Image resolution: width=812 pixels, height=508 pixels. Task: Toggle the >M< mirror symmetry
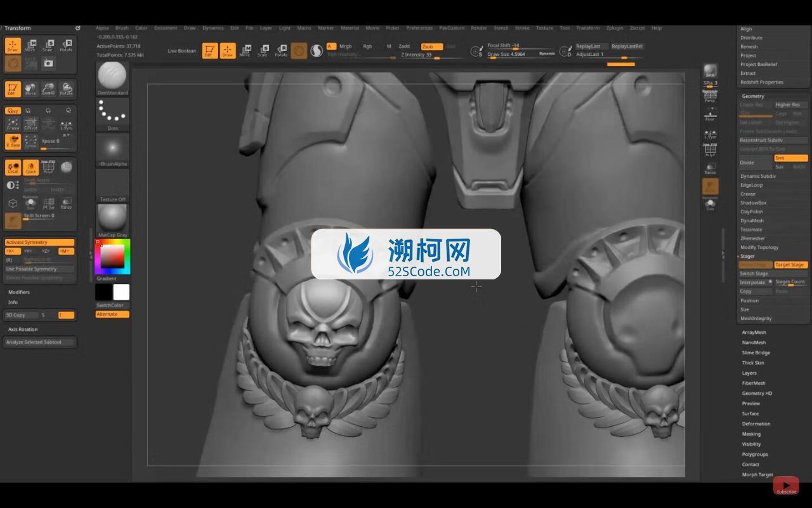[x=66, y=251]
